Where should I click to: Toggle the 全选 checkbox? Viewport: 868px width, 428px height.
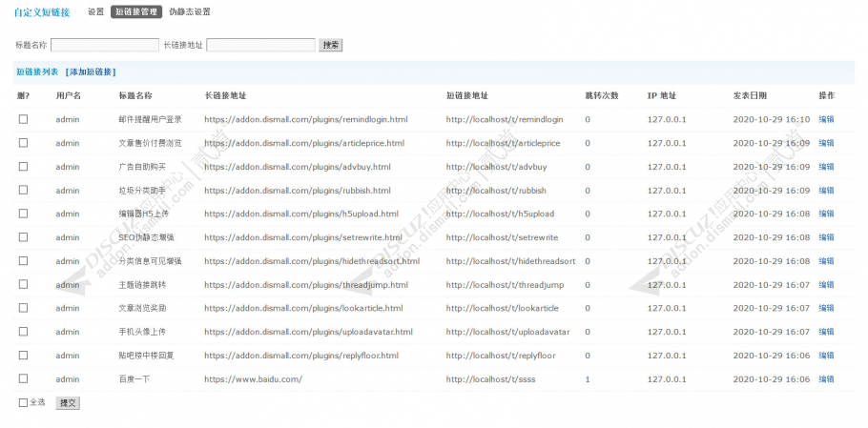(23, 402)
